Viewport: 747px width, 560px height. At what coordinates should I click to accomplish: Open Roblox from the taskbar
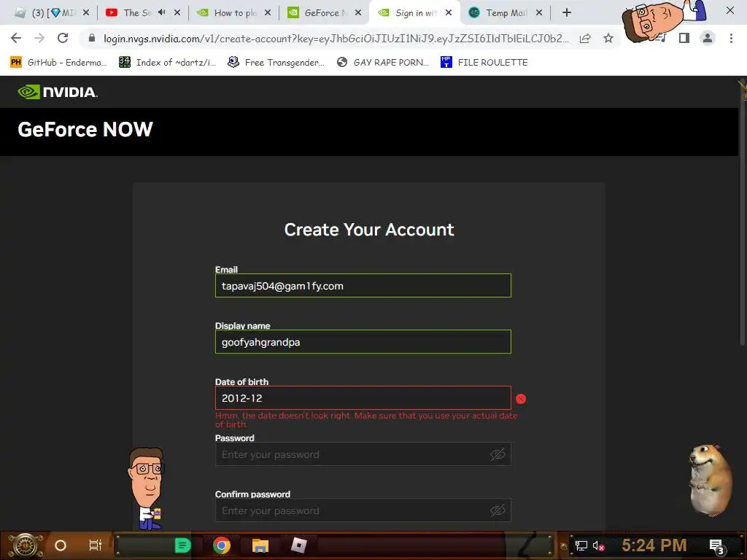(x=298, y=545)
